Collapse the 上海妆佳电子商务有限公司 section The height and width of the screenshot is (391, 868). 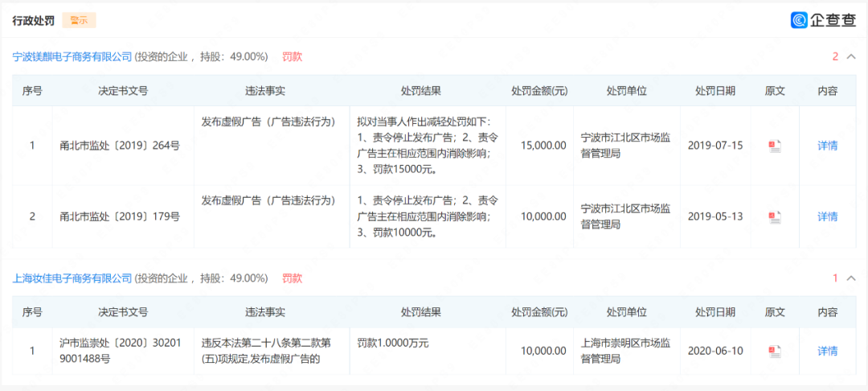click(851, 278)
